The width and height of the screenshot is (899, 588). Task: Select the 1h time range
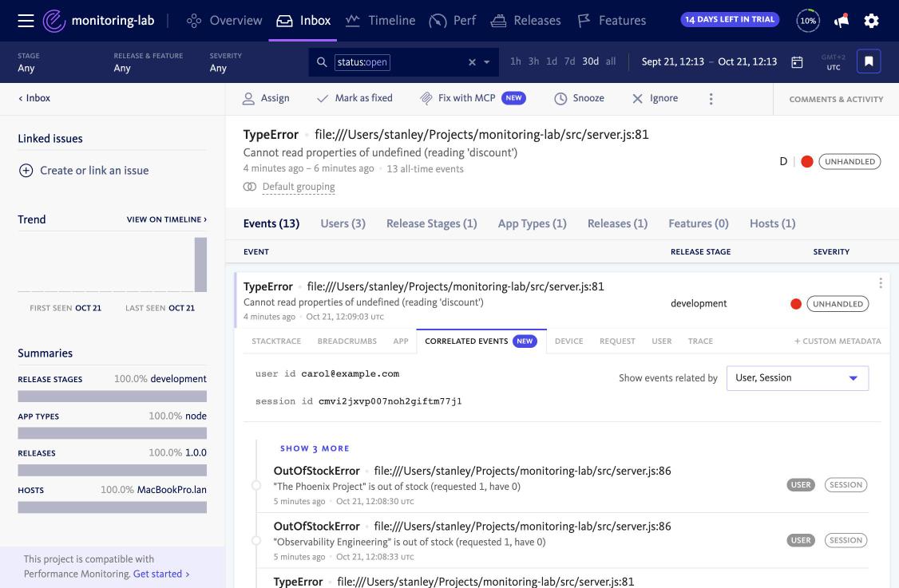click(516, 61)
